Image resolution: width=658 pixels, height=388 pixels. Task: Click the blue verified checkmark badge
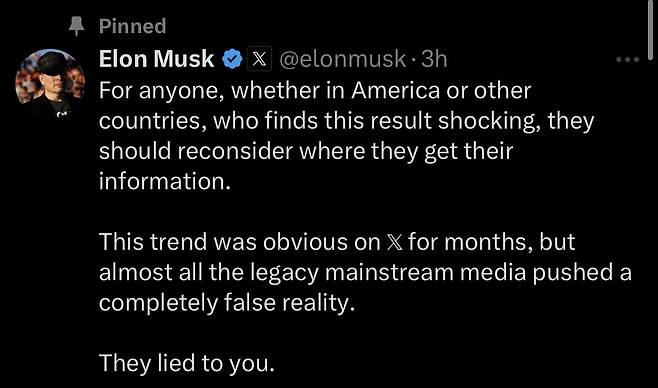point(232,59)
